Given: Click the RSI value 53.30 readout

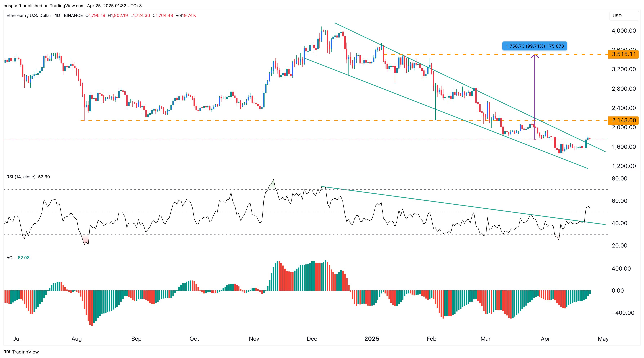Looking at the screenshot, I should point(44,177).
